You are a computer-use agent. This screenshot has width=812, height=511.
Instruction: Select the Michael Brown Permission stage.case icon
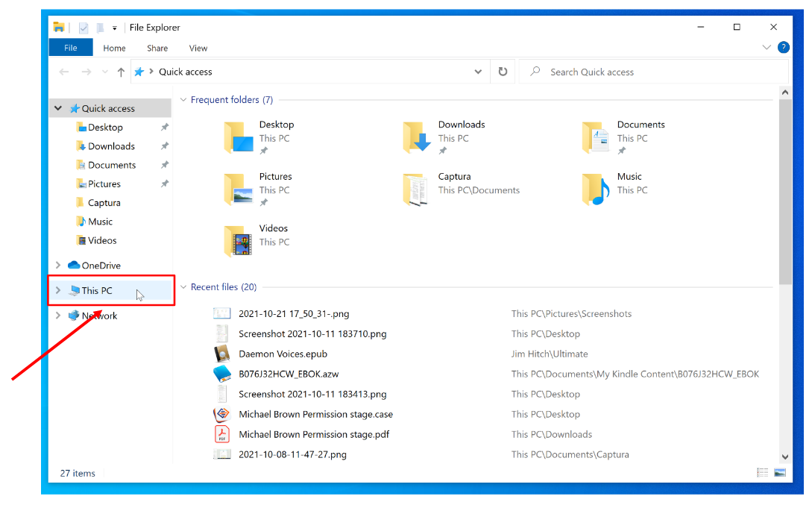coord(222,414)
